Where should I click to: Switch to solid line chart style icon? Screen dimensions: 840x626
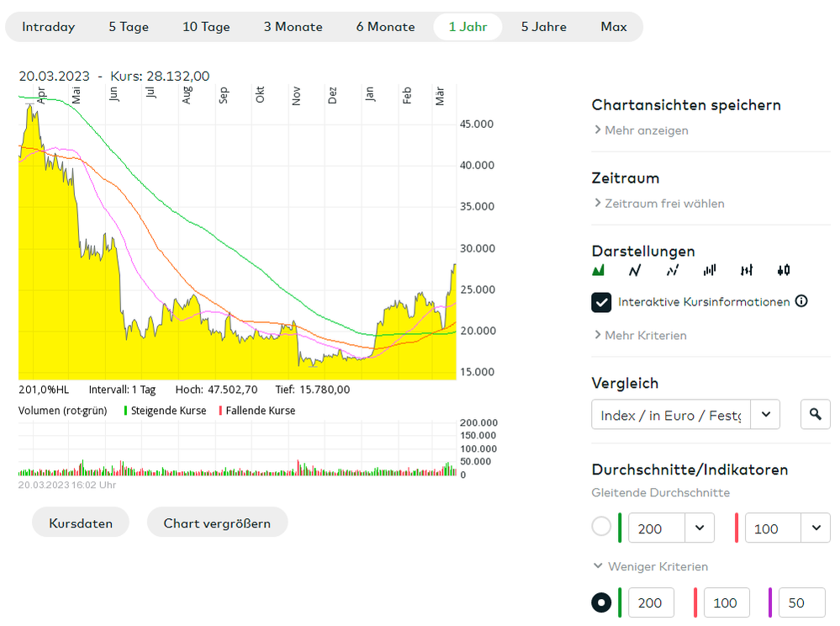[636, 270]
